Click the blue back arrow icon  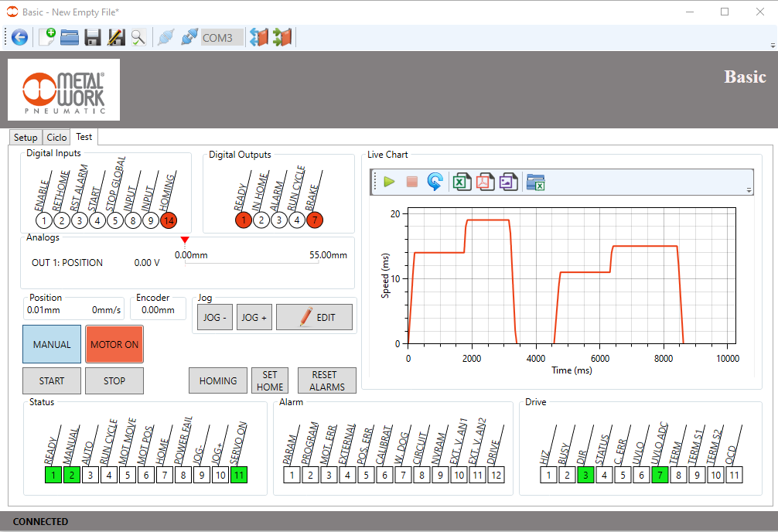(19, 37)
